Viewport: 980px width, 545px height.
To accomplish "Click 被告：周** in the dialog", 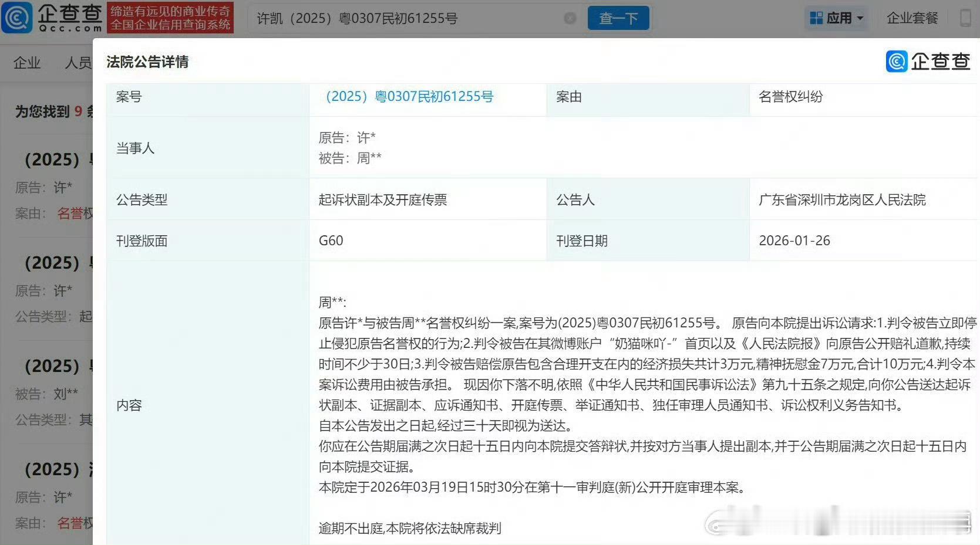I will [x=350, y=158].
